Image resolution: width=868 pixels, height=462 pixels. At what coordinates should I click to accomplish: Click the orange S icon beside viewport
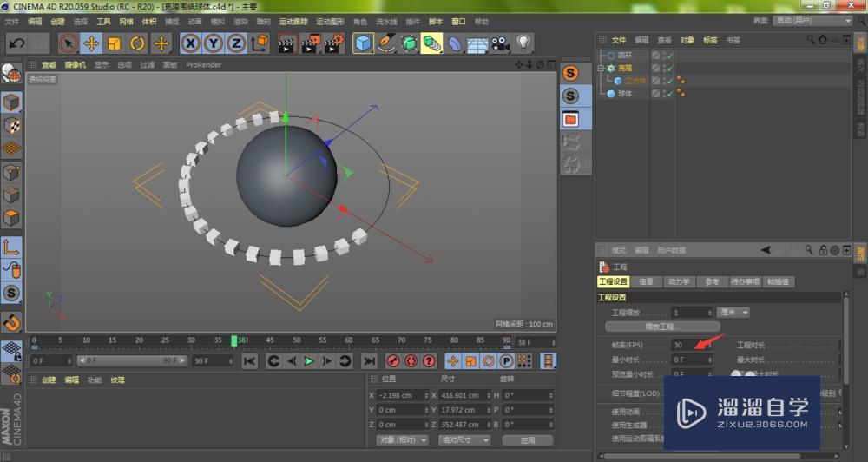tap(571, 73)
